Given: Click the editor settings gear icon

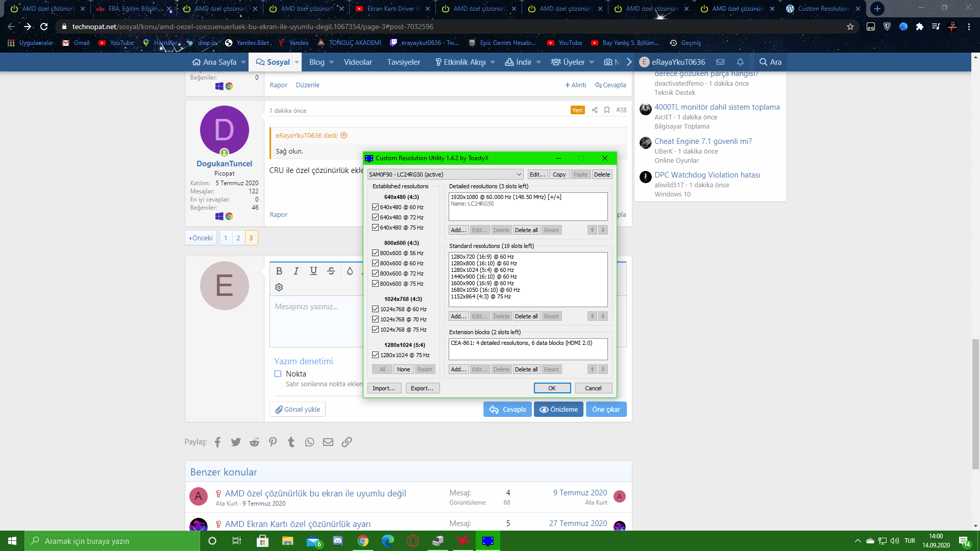Looking at the screenshot, I should [x=279, y=287].
